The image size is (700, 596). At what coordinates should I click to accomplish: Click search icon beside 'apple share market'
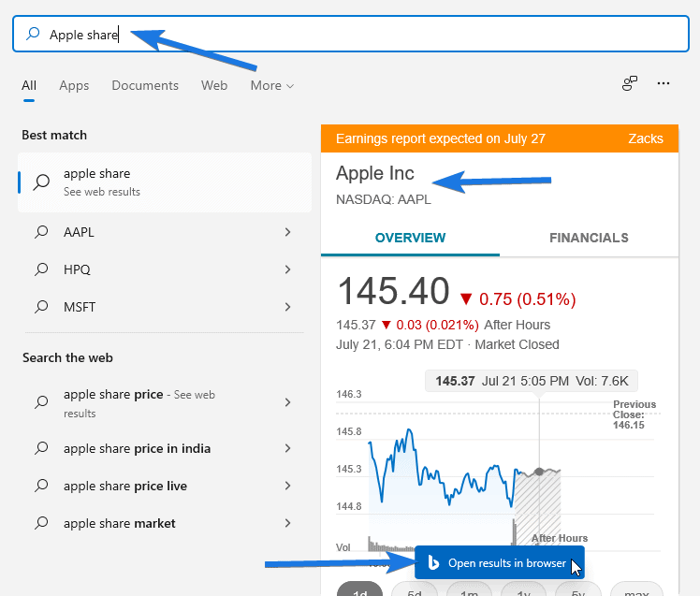click(41, 523)
